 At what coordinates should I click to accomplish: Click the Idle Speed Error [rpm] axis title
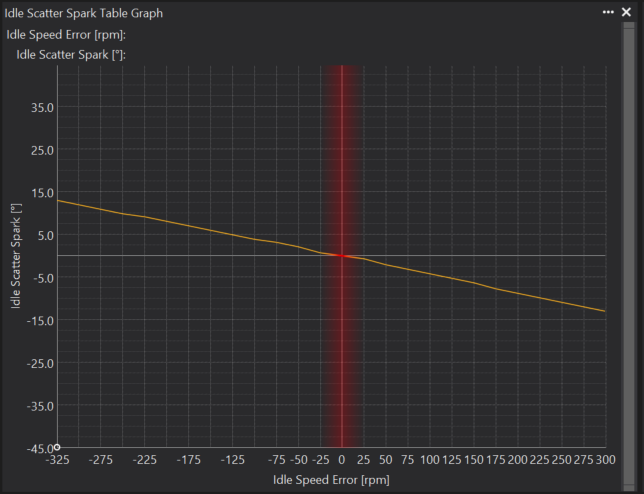pos(331,480)
